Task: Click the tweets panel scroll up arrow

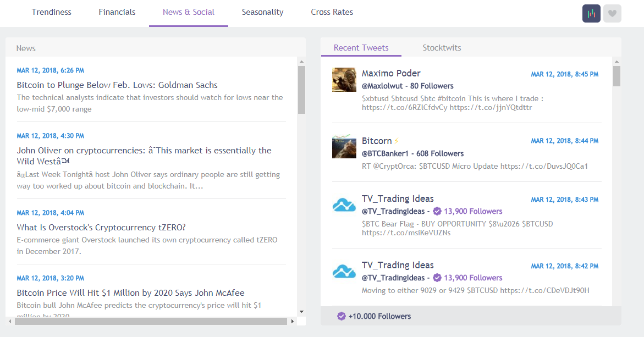Action: [x=617, y=62]
